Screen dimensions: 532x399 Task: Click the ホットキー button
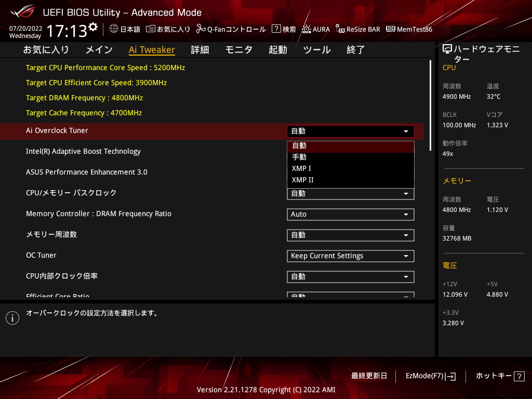click(500, 376)
